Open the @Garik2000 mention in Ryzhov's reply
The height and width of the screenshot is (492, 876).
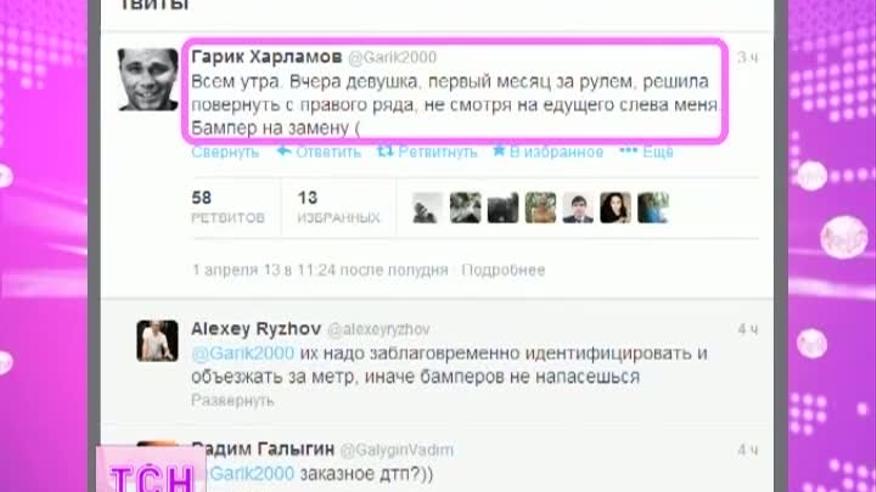click(242, 354)
